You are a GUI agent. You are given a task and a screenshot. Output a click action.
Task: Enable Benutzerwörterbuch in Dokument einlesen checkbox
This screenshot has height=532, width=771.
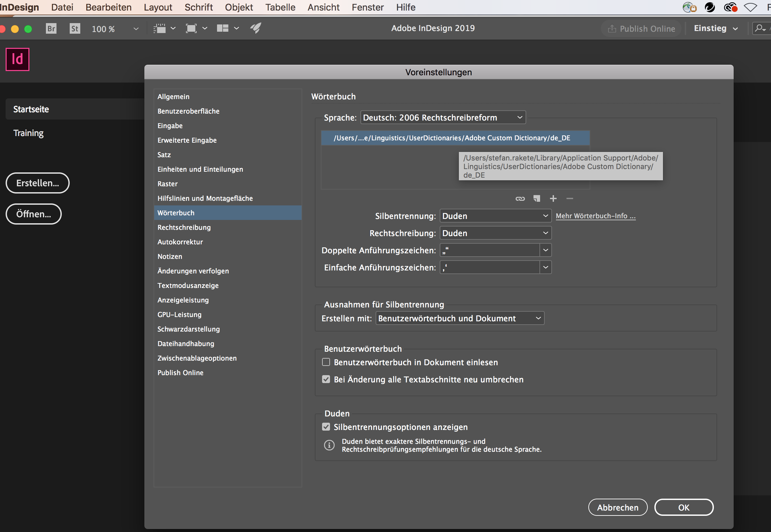point(326,362)
